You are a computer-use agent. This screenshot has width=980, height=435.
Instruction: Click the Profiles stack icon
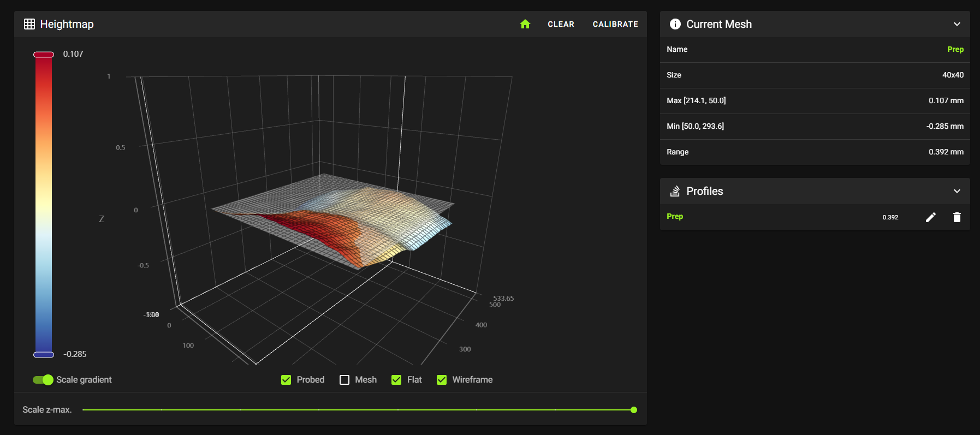click(x=675, y=191)
